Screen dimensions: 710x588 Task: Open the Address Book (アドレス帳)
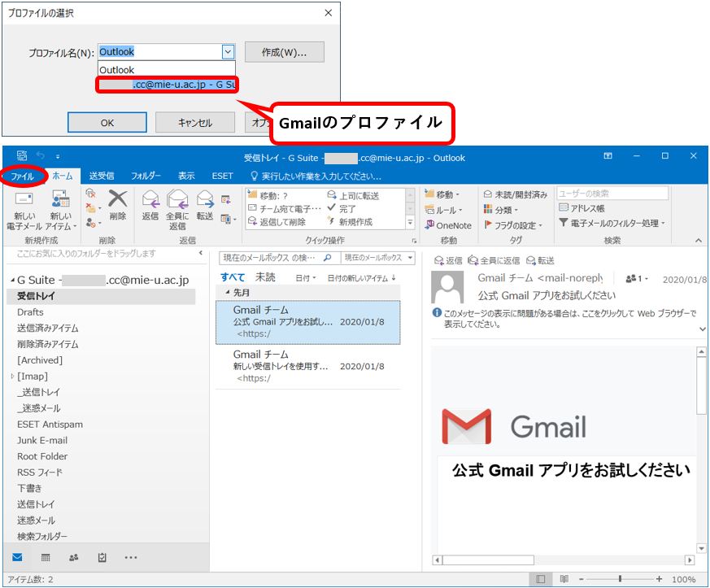pyautogui.click(x=582, y=208)
